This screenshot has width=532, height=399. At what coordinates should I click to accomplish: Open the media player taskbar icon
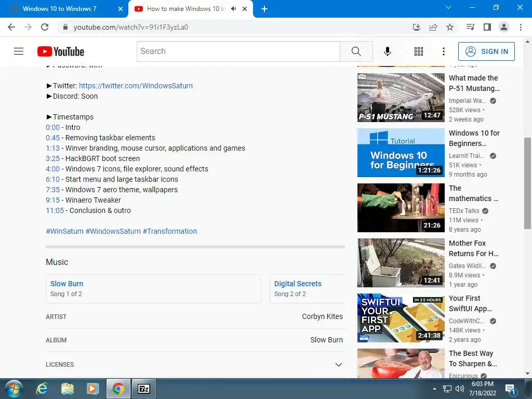[92, 389]
